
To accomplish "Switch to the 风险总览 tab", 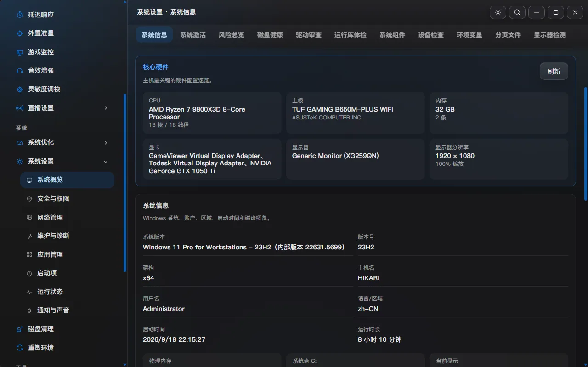I will (232, 35).
